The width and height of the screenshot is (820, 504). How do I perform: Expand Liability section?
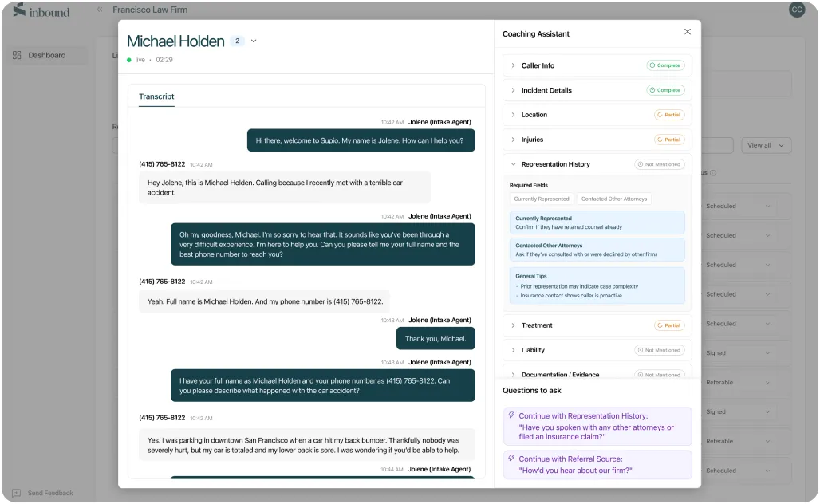pos(513,350)
